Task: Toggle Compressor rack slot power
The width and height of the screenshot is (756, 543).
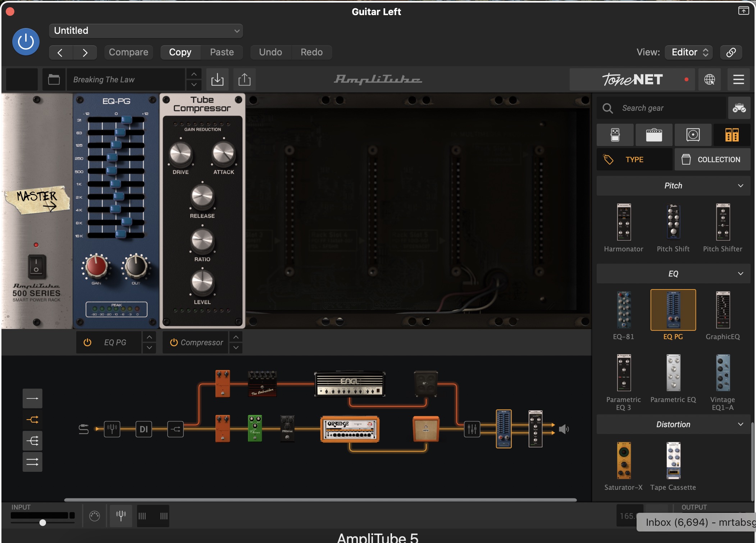Action: coord(174,342)
